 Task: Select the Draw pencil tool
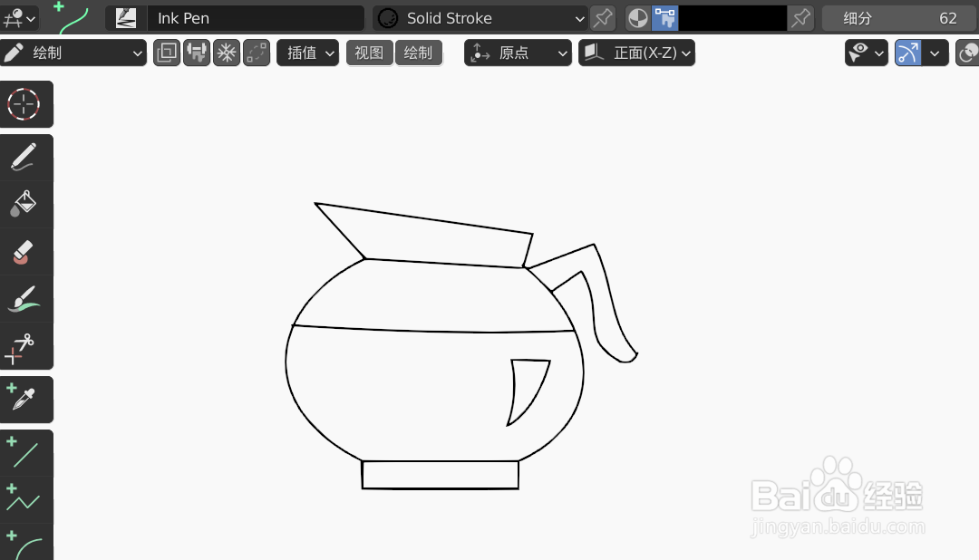[24, 158]
